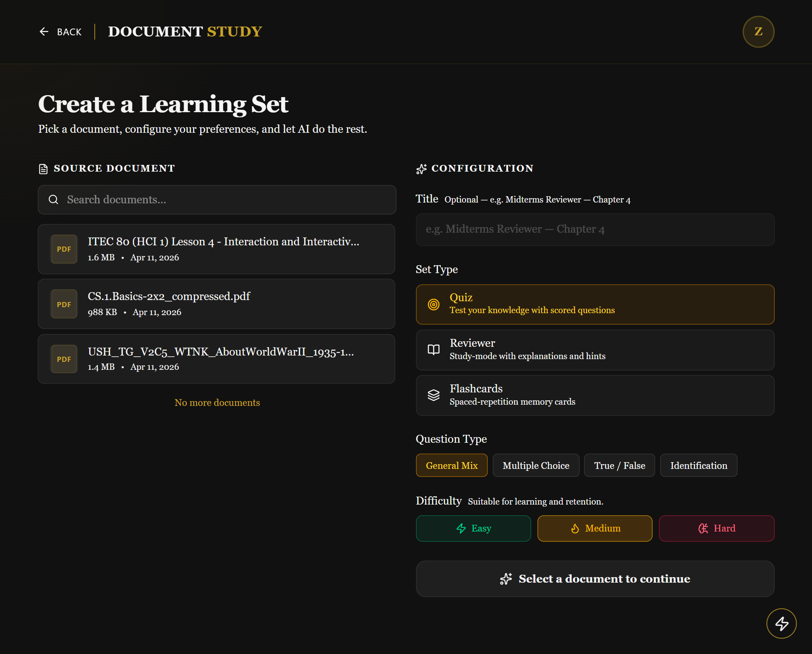Select the Quiz set type
Image resolution: width=812 pixels, height=654 pixels.
[595, 304]
